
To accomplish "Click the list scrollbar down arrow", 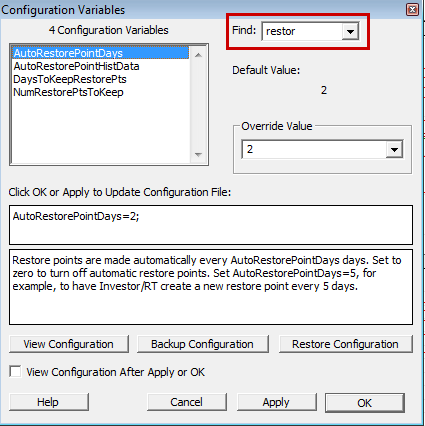I will pos(198,154).
